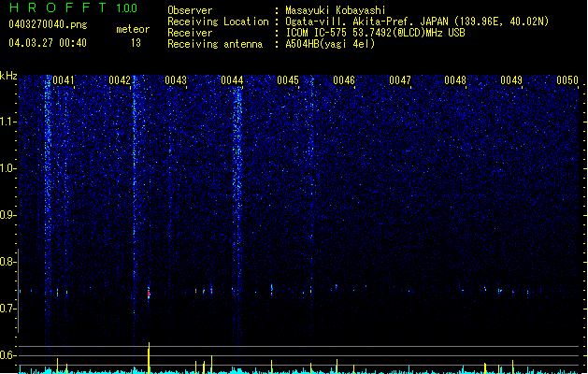Viewport: 588px width, 374px height.
Task: Click the meteor count value 13
Action: pyautogui.click(x=136, y=43)
